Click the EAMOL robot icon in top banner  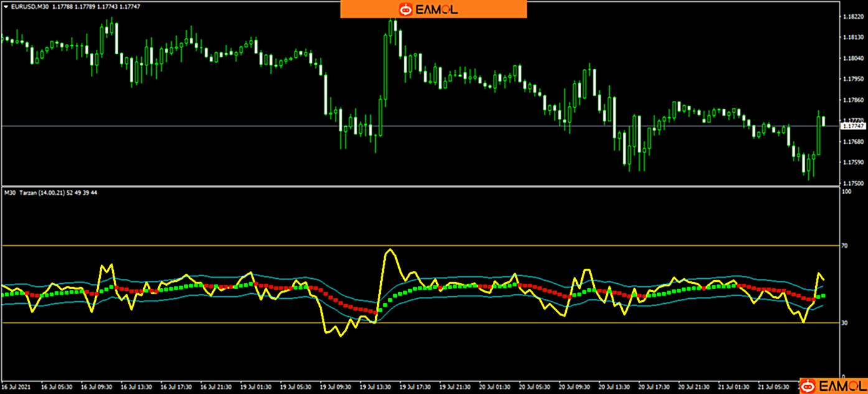pos(406,9)
